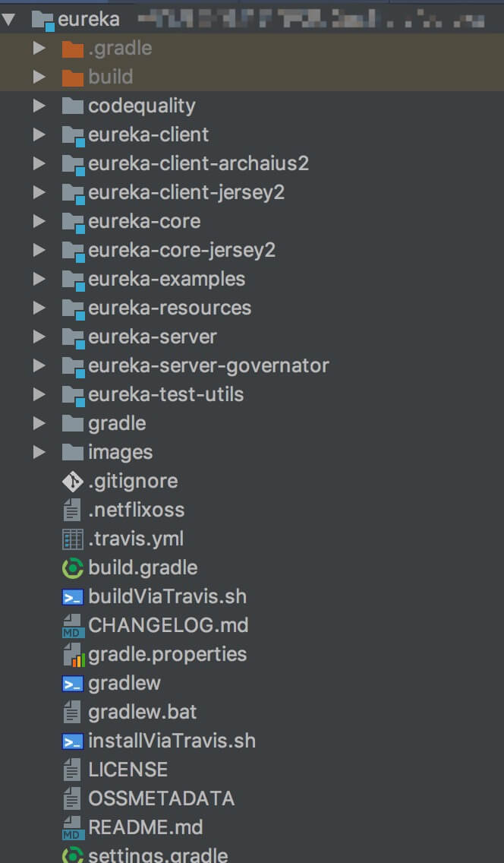Open the .gitignore file
Viewport: 504px width, 863px height.
coord(133,482)
